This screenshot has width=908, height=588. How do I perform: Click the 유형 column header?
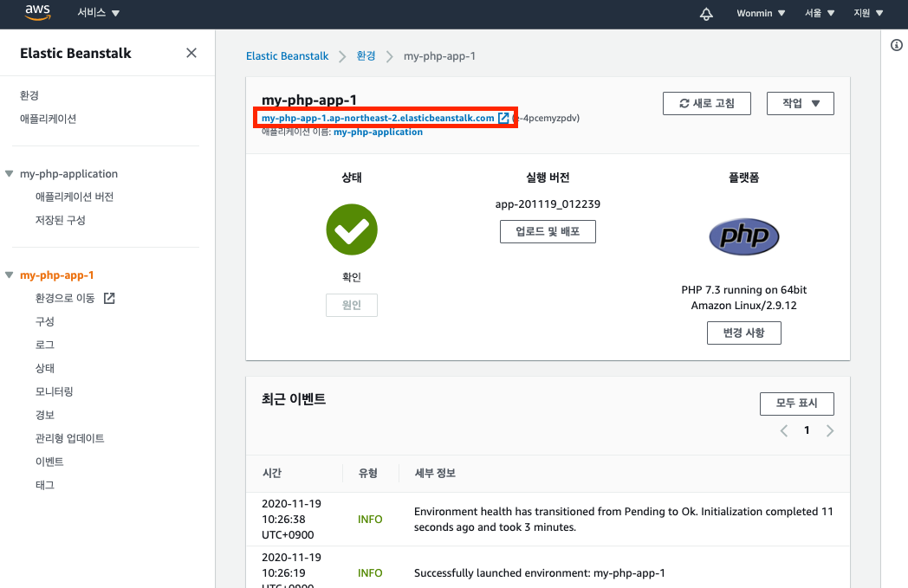[367, 473]
